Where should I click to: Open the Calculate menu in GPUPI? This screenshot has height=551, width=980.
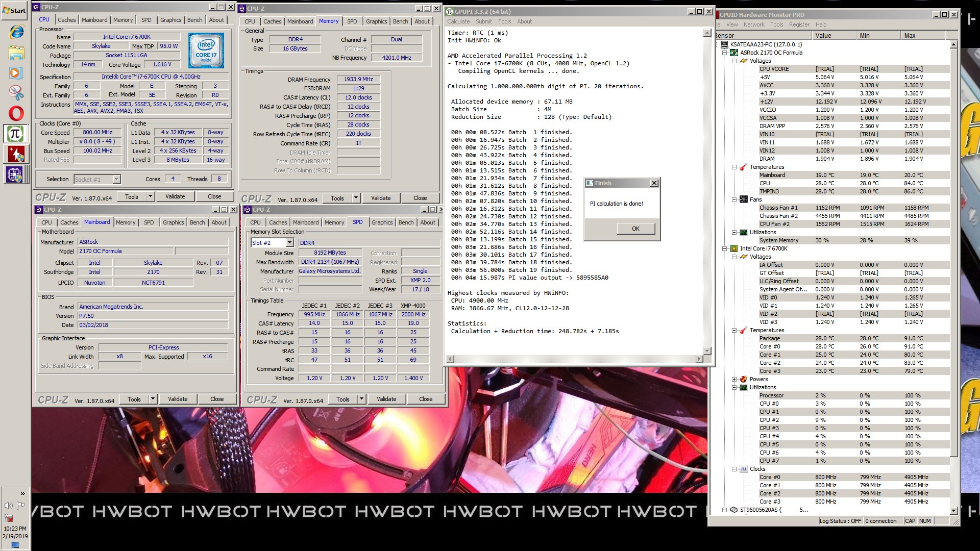click(458, 21)
